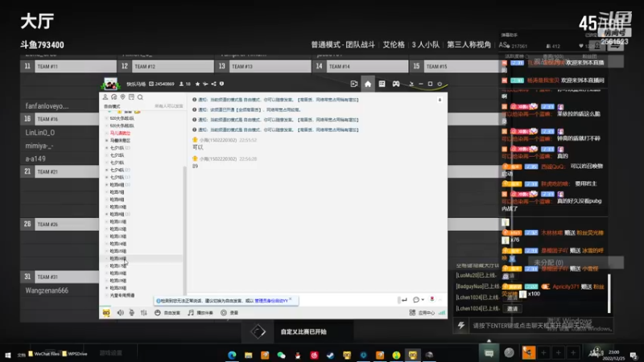Viewport: 644px width, 362px height.
Task: Select the 吃鸡11组 channel
Action: coord(118,222)
